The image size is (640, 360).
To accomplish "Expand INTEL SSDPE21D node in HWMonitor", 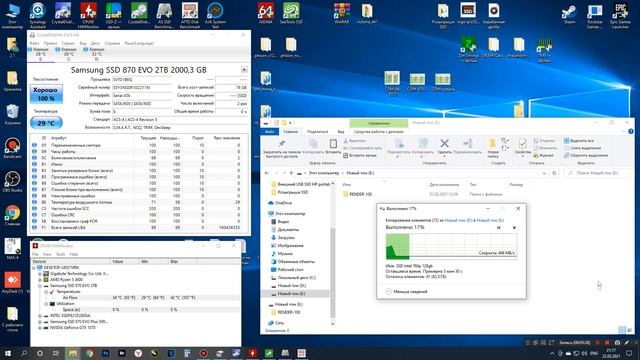I will pyautogui.click(x=40, y=316).
